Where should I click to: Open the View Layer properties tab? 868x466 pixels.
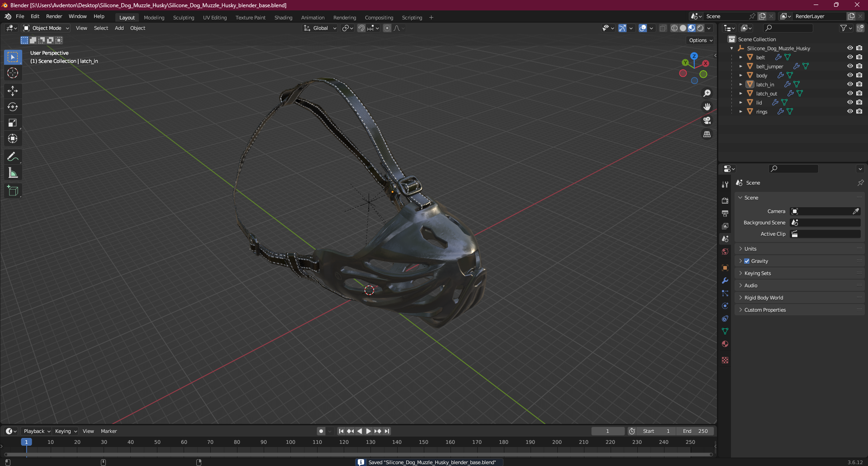[725, 226]
